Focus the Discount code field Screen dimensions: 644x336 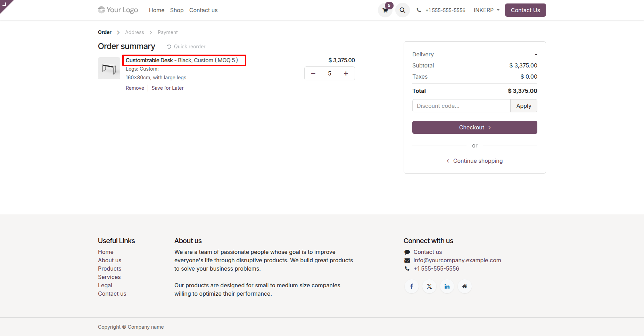pos(461,106)
